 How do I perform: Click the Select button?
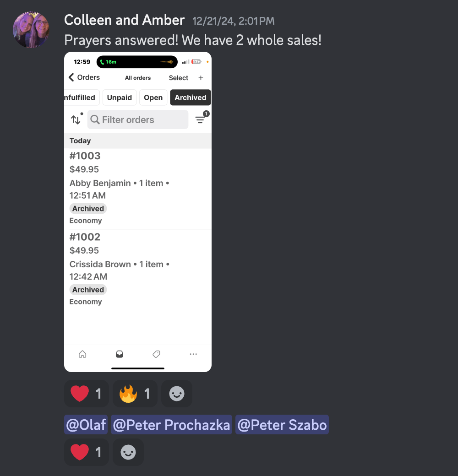coord(179,78)
